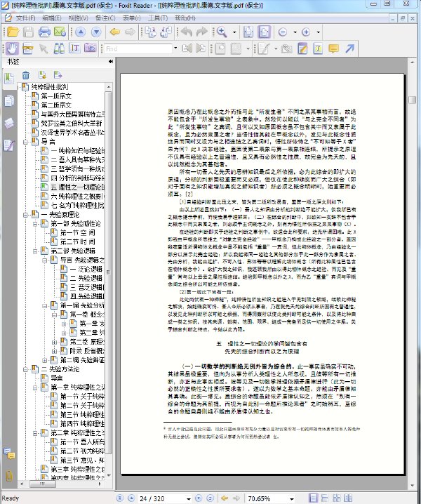The height and width of the screenshot is (504, 421).
Task: Open the 视图(V) menu
Action: (x=78, y=18)
